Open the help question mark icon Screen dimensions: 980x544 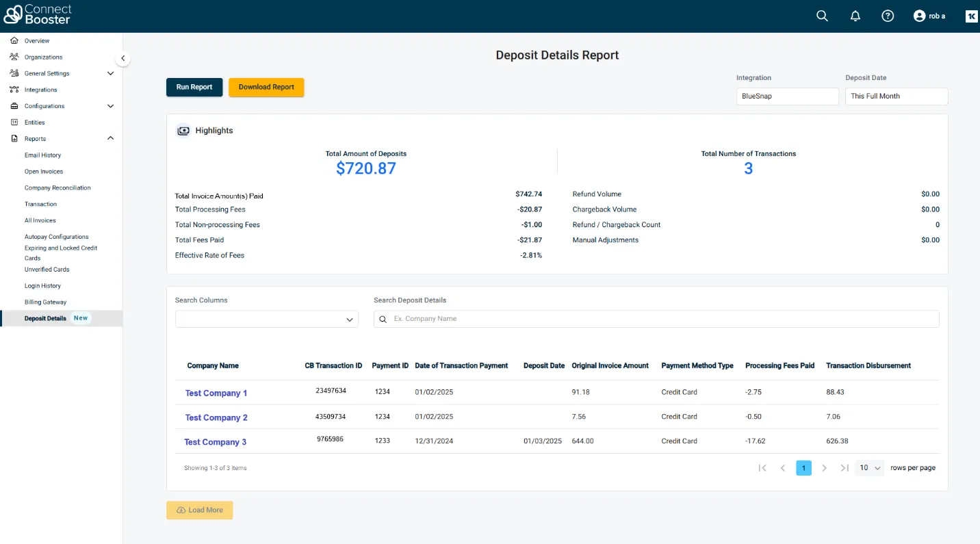pos(888,16)
